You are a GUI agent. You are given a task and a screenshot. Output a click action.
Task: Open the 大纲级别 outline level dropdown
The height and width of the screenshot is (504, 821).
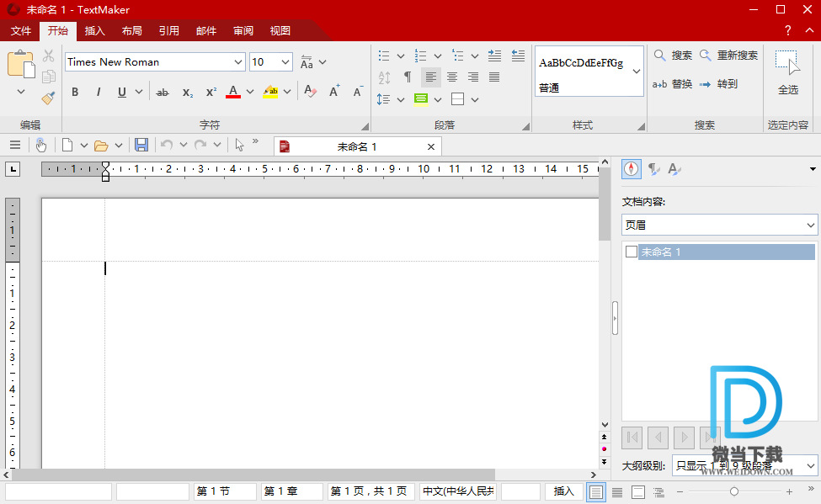pos(744,465)
